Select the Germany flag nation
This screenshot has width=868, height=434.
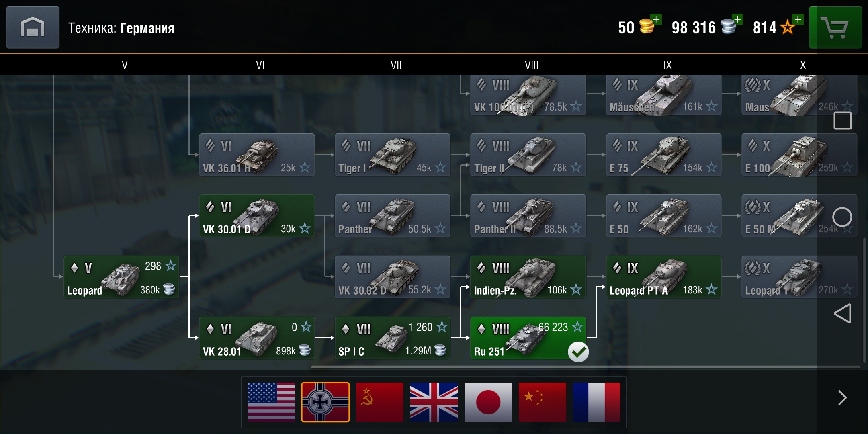pyautogui.click(x=325, y=402)
